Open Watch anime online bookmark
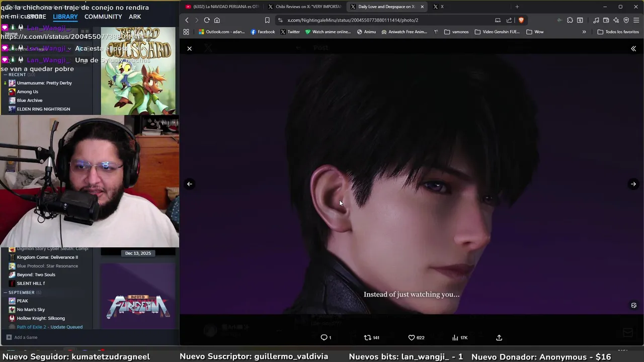Viewport: 644px width, 362px height. pos(328,32)
